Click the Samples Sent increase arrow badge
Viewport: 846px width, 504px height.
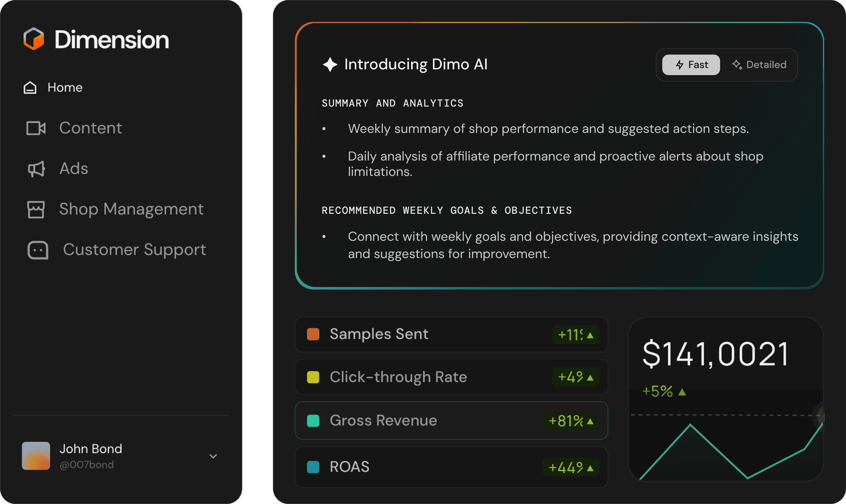576,335
